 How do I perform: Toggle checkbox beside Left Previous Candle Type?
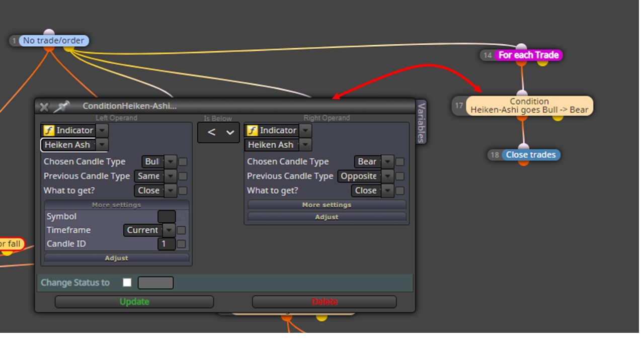tap(183, 176)
